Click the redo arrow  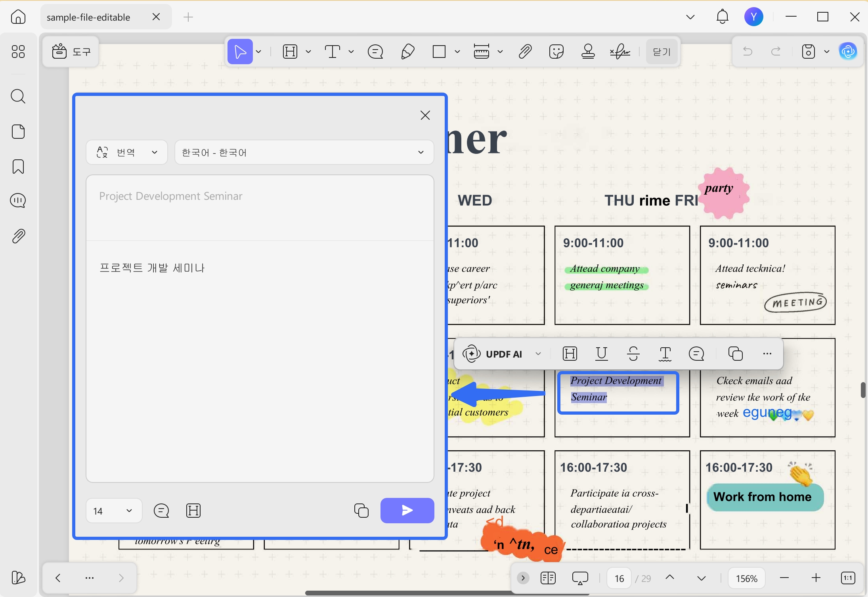[776, 52]
